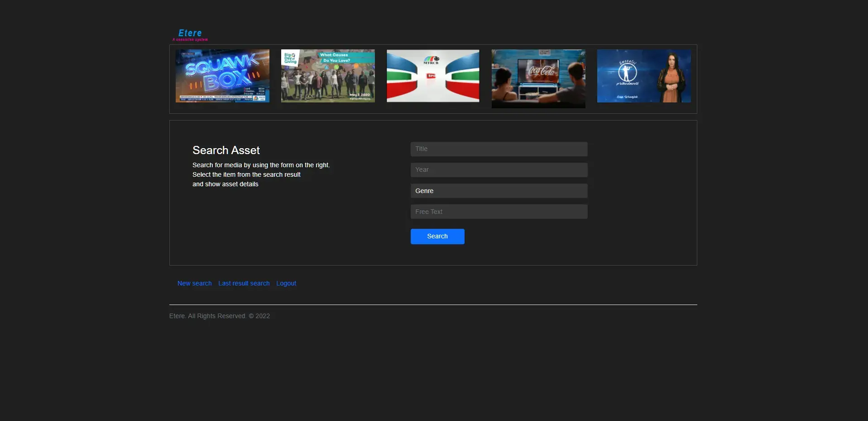Click the "and show asset details" text line
This screenshot has height=421, width=868.
[x=225, y=184]
